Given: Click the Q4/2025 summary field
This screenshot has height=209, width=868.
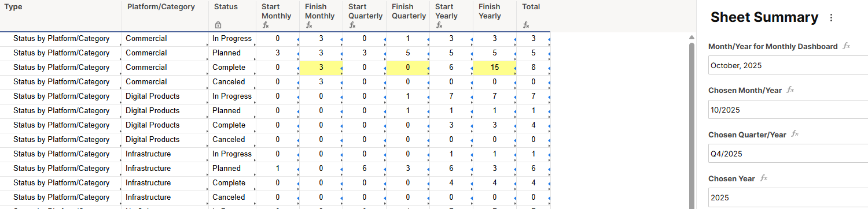Looking at the screenshot, I should 788,154.
